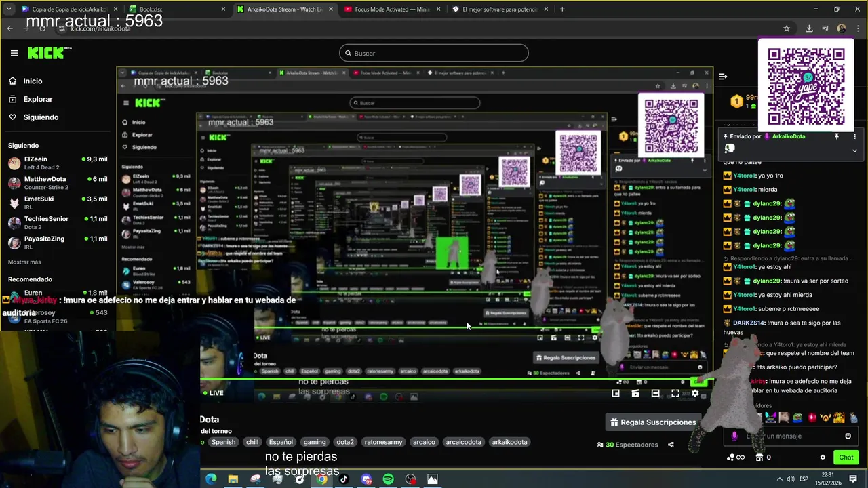
Task: Click the arcaico stream tag
Action: point(424,442)
